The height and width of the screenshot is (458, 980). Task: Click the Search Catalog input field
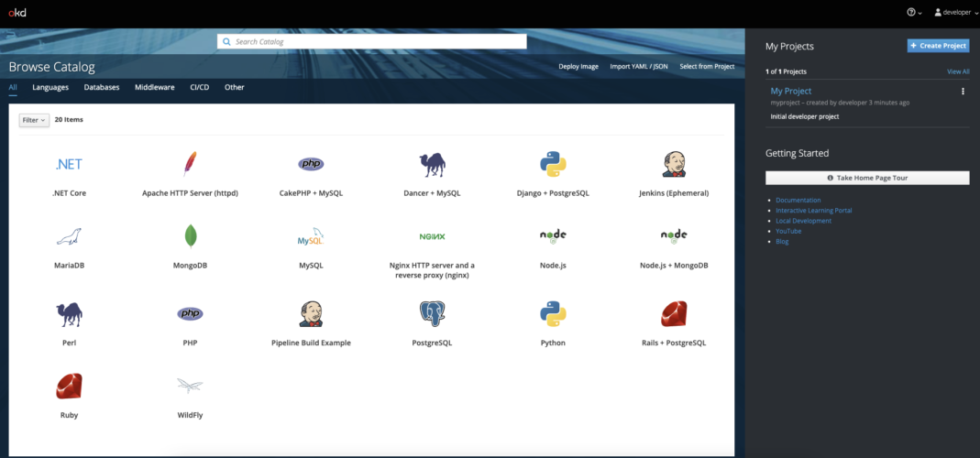[x=372, y=41]
